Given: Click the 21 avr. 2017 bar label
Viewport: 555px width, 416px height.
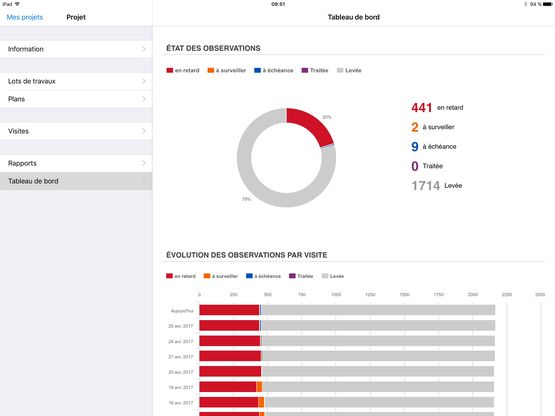Looking at the screenshot, I should click(181, 357).
